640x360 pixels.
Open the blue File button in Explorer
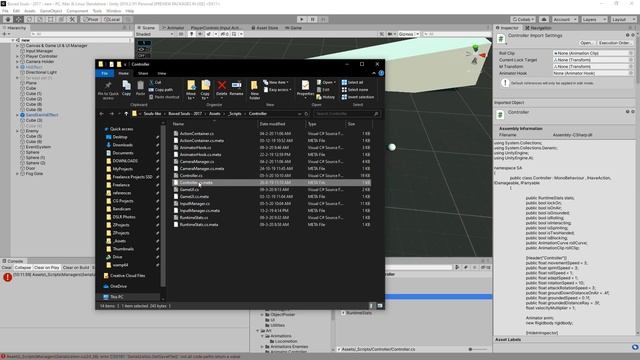pyautogui.click(x=105, y=73)
